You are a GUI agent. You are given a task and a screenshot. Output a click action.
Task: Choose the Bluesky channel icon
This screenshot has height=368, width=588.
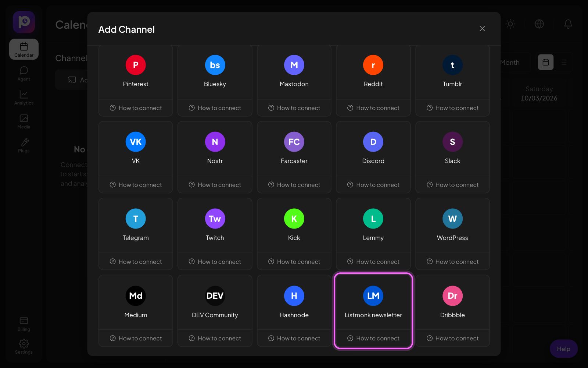pyautogui.click(x=215, y=65)
